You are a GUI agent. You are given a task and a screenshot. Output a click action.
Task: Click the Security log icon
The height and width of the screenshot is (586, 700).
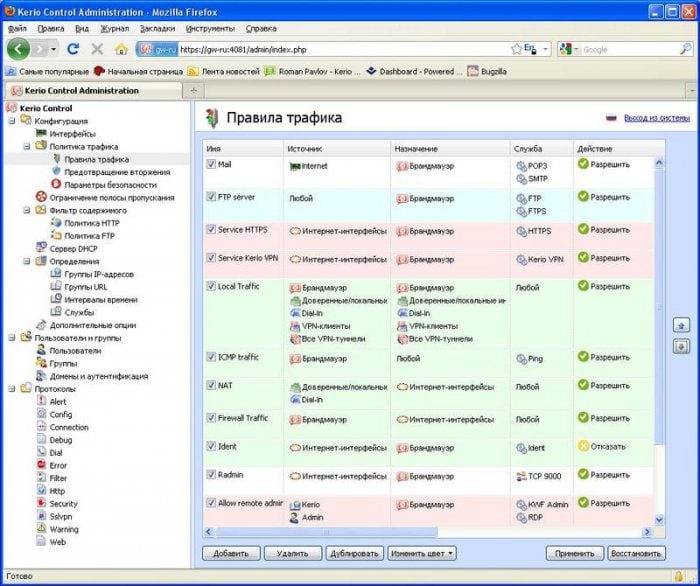(42, 503)
